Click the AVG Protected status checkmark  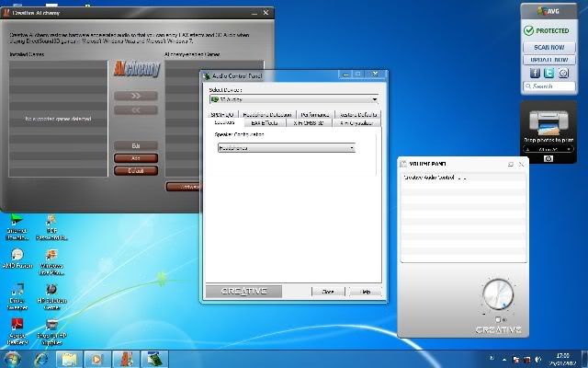(x=529, y=30)
